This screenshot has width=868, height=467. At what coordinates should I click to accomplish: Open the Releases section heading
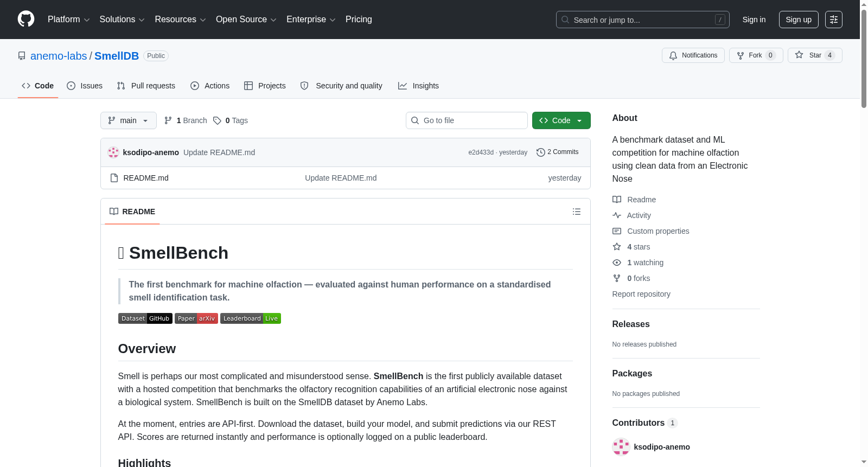pos(631,324)
